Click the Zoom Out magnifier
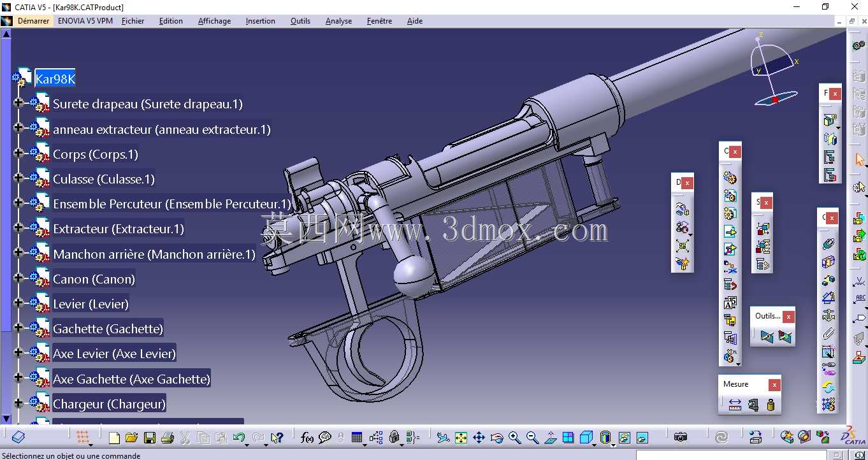 [532, 438]
